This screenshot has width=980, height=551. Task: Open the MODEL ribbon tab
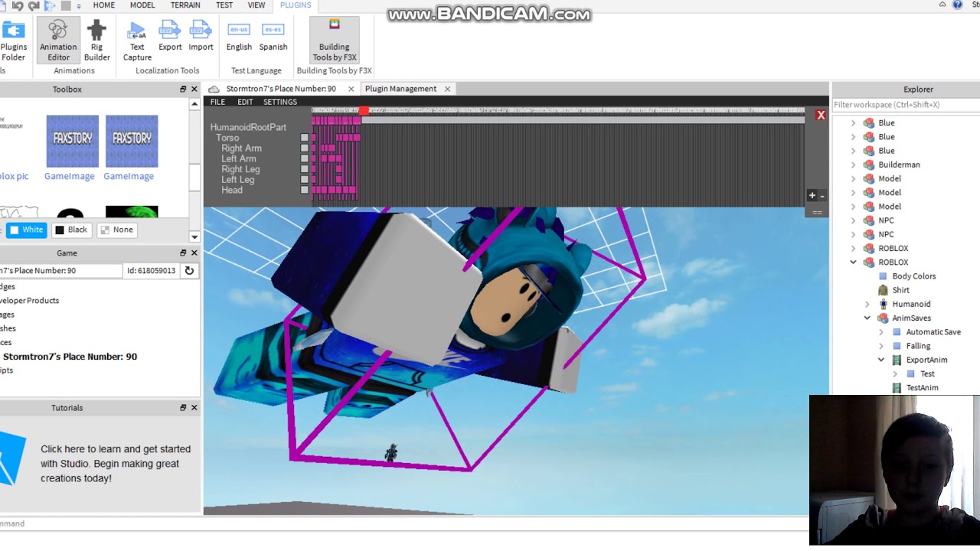[142, 5]
